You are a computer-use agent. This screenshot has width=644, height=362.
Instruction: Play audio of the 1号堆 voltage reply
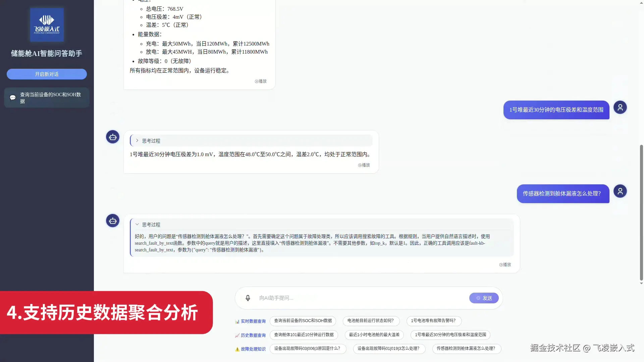364,165
